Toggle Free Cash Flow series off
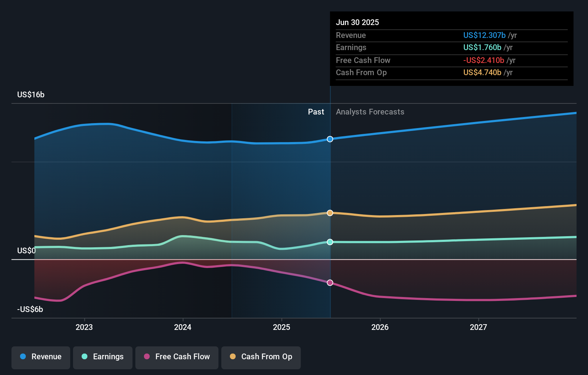The height and width of the screenshot is (375, 588). [x=177, y=357]
